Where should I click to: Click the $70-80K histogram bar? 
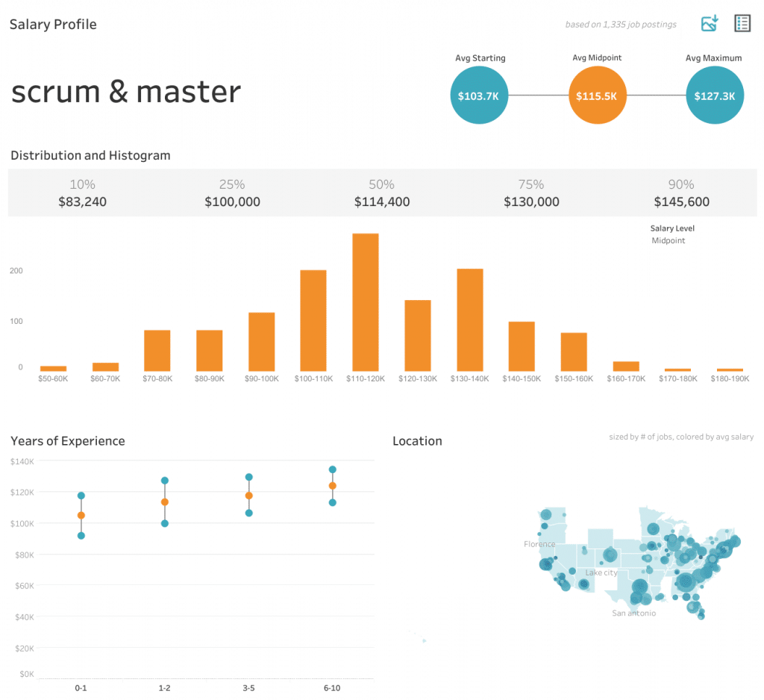tap(157, 351)
